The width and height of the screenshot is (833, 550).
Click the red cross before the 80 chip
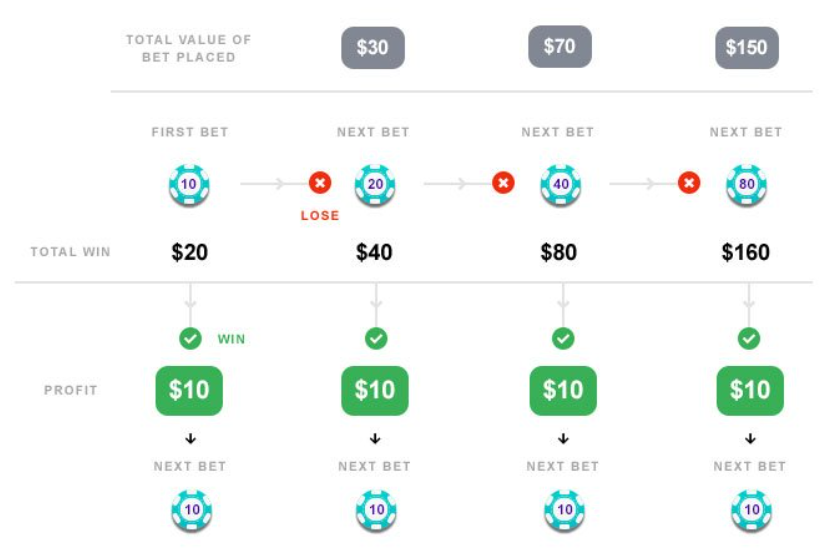pyautogui.click(x=690, y=183)
